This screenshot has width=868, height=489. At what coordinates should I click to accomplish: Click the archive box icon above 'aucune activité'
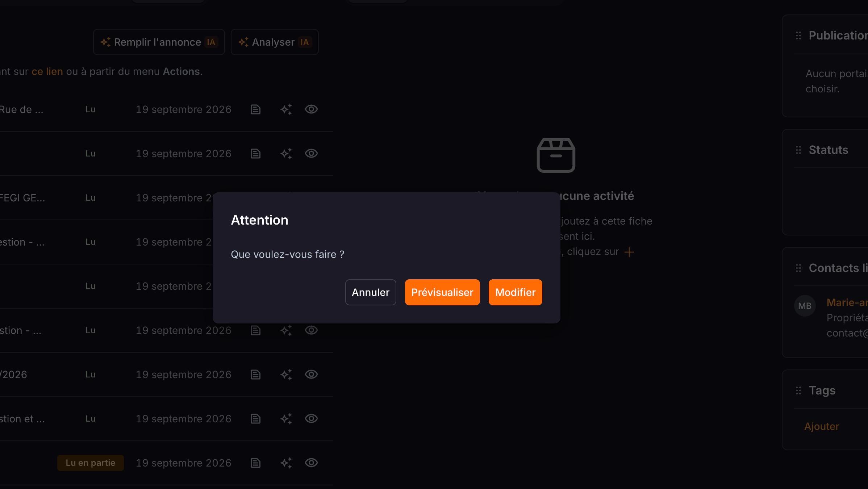point(556,155)
